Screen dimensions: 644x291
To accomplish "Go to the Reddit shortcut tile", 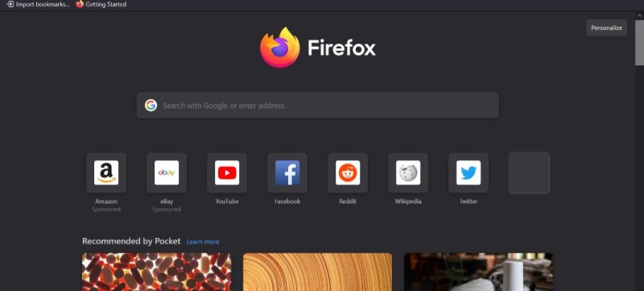I will [x=348, y=173].
